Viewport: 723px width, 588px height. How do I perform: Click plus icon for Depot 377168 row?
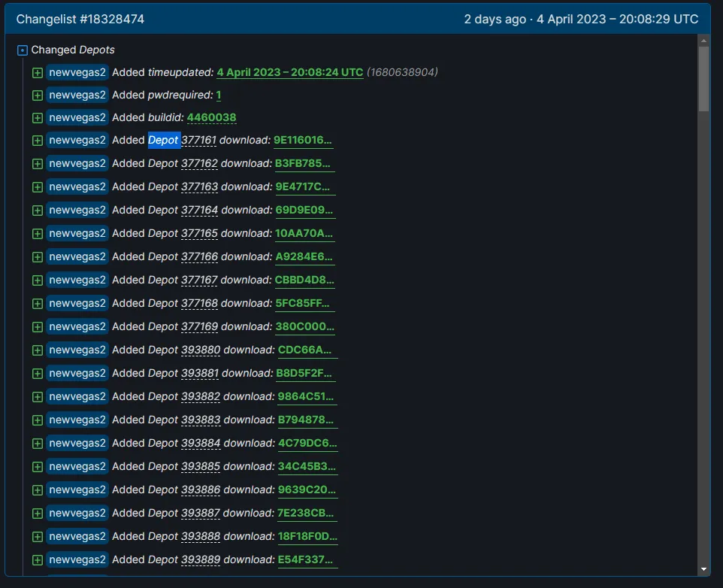point(38,304)
